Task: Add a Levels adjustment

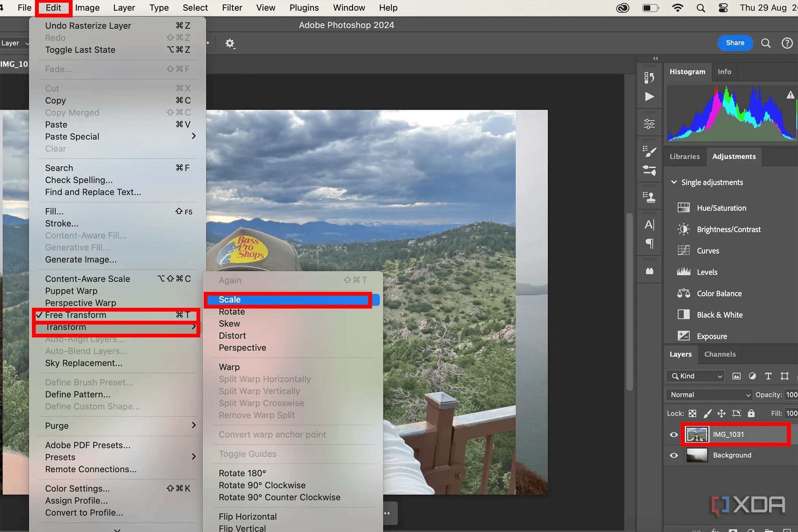Action: (707, 272)
